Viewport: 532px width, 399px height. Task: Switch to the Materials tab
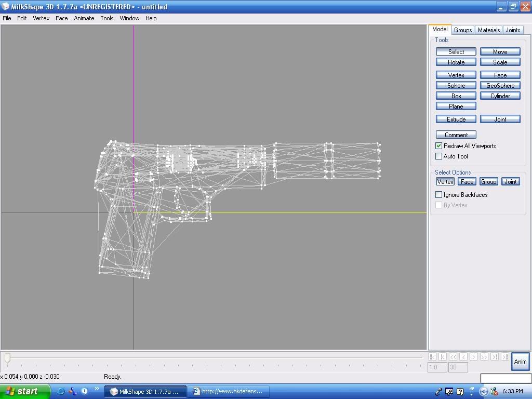click(x=488, y=30)
